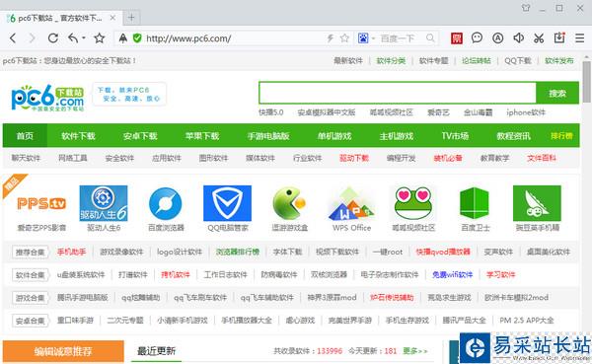Click the 免费wifi软件 blue link
The height and width of the screenshot is (364, 592).
tap(452, 274)
